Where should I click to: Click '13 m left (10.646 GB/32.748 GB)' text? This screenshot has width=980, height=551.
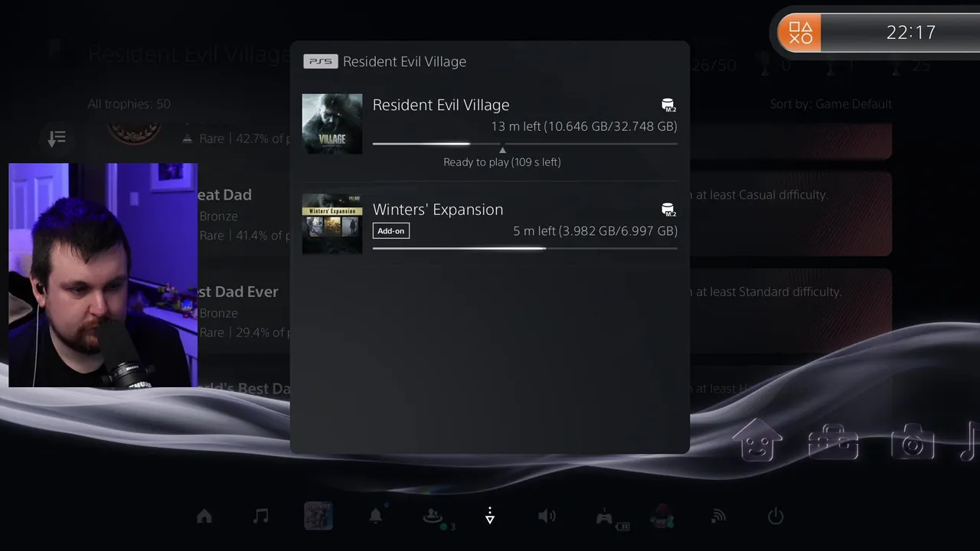point(584,126)
